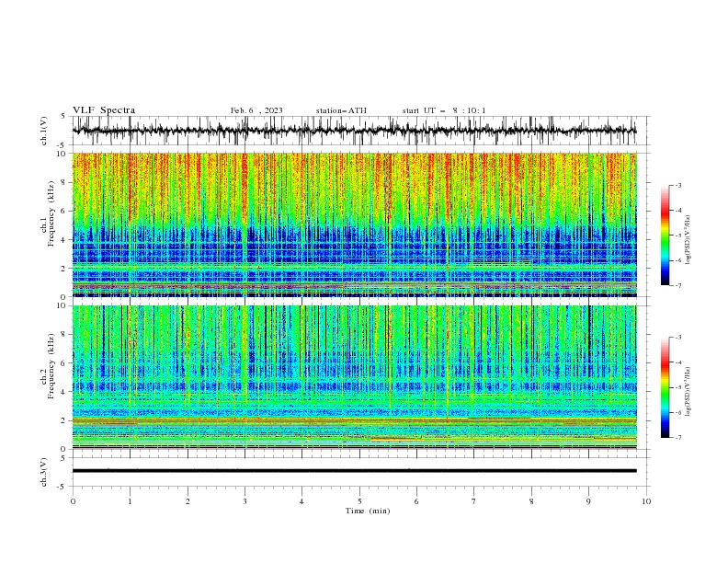Click the ch.3 flat black trace

[354, 471]
